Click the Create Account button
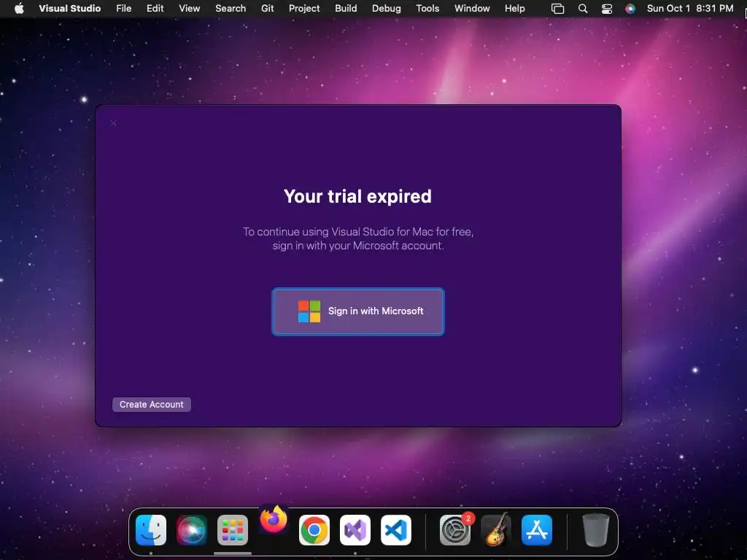The image size is (747, 560). tap(152, 404)
